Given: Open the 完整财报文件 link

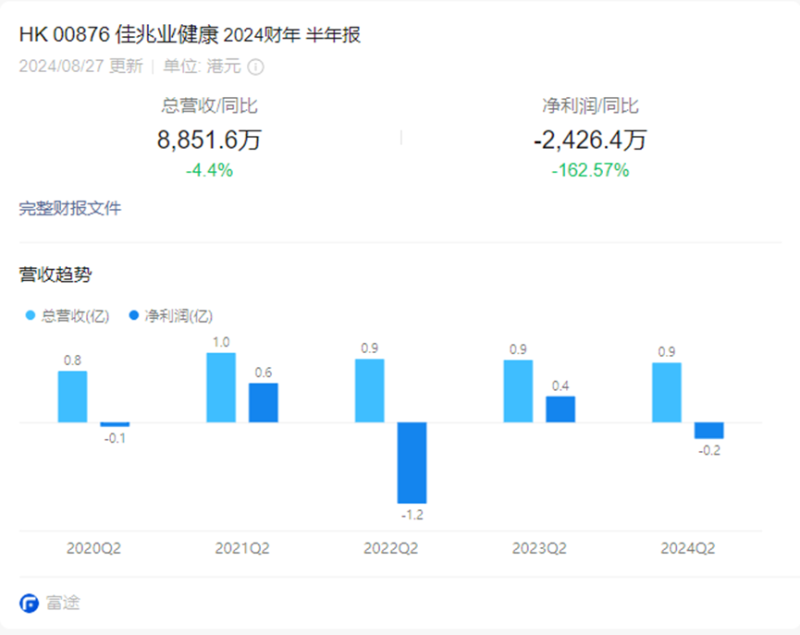Looking at the screenshot, I should coord(70,208).
